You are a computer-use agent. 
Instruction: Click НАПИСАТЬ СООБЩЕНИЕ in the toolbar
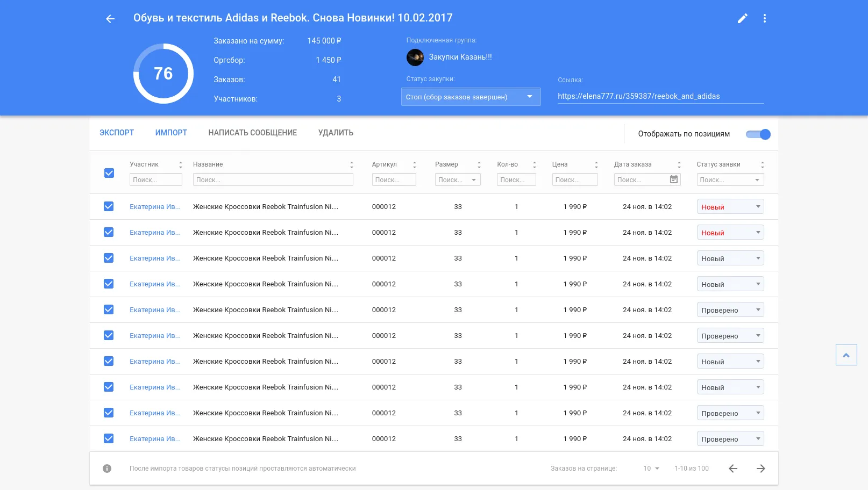253,133
